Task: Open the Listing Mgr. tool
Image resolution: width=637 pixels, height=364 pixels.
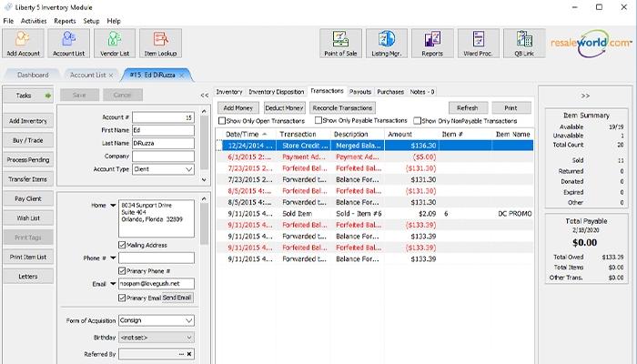Action: coord(387,43)
